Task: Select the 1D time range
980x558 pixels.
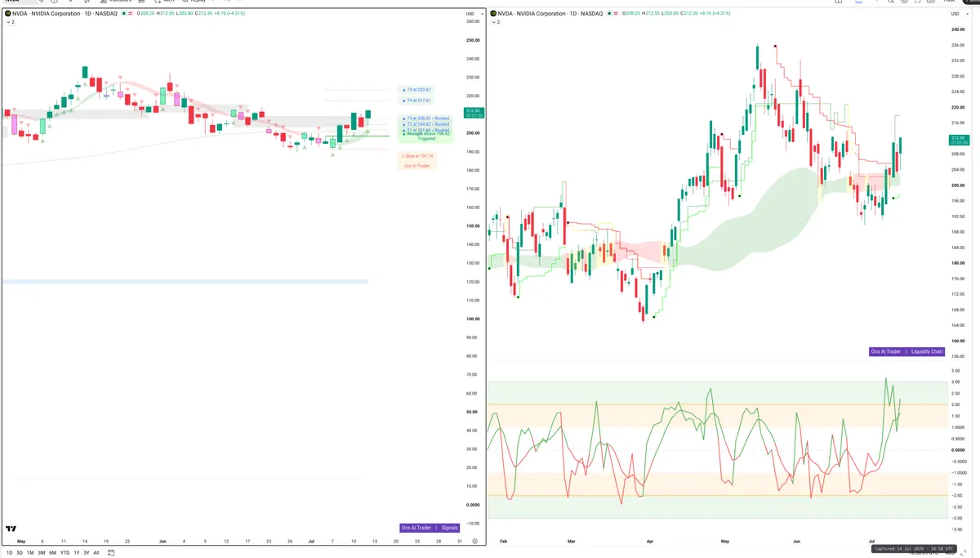Action: click(x=10, y=552)
